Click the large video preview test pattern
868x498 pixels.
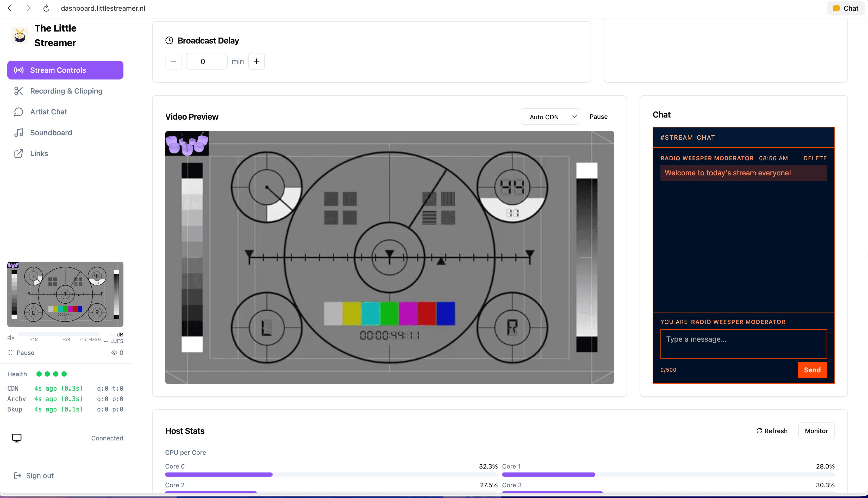(389, 257)
